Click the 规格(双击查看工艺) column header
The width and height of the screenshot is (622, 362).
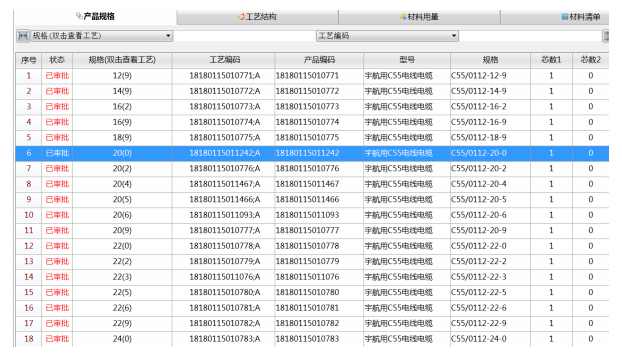pos(122,60)
